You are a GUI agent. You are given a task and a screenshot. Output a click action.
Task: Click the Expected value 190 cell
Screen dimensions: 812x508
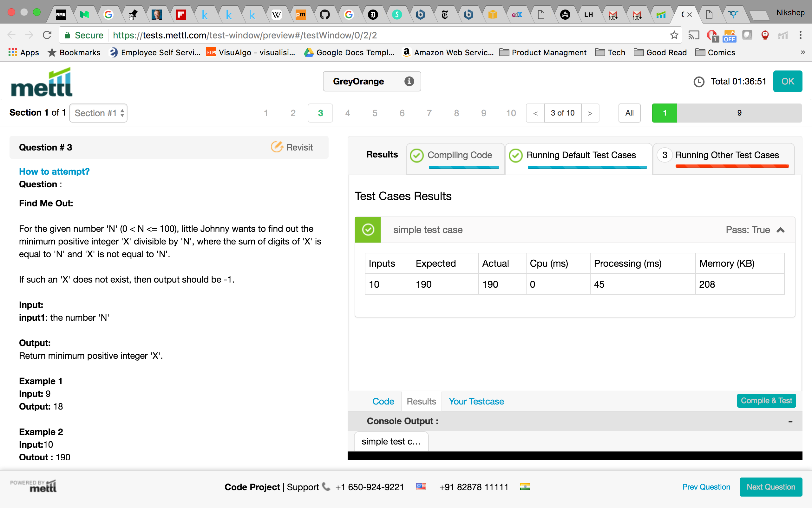445,284
